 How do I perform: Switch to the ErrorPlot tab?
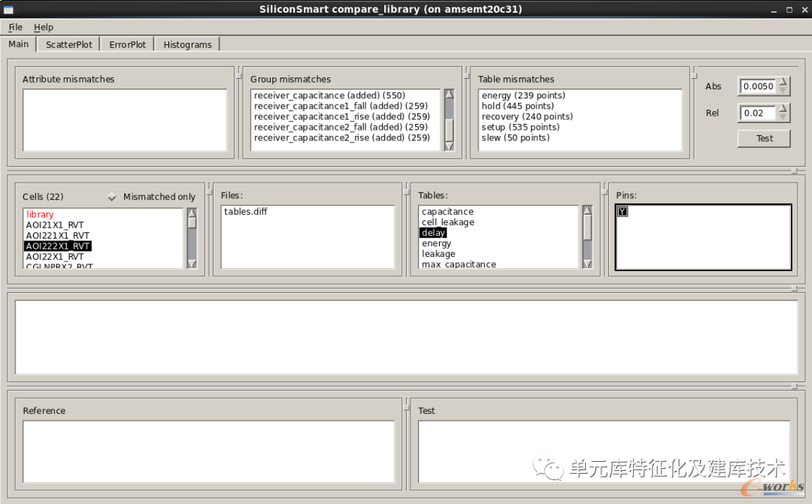[x=127, y=44]
